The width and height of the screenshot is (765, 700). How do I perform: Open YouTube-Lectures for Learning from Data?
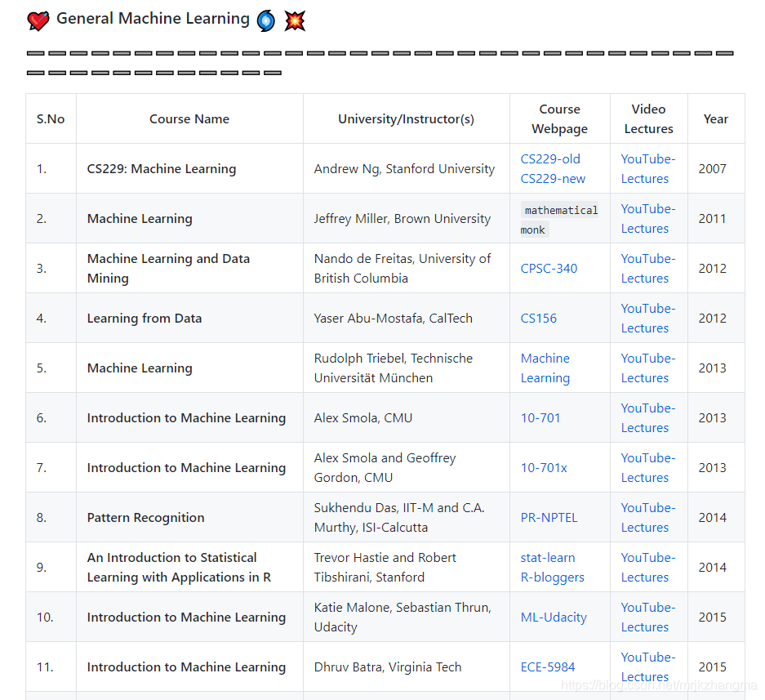pos(648,319)
